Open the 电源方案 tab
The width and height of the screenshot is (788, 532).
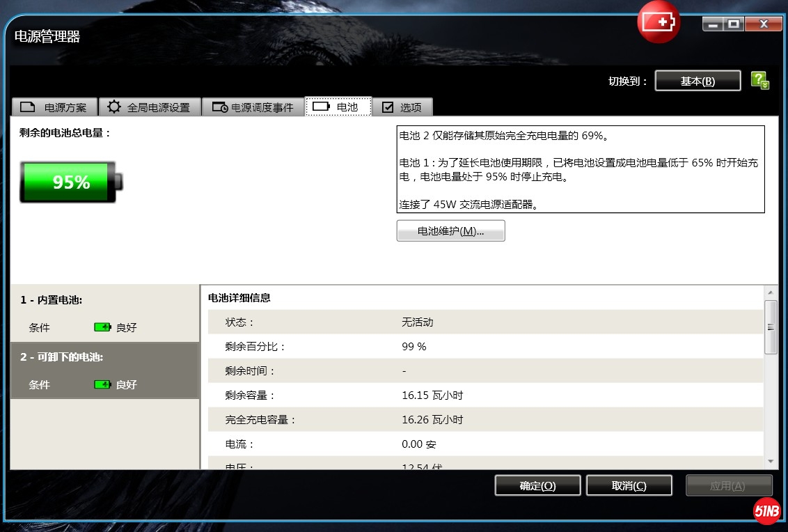(x=56, y=107)
